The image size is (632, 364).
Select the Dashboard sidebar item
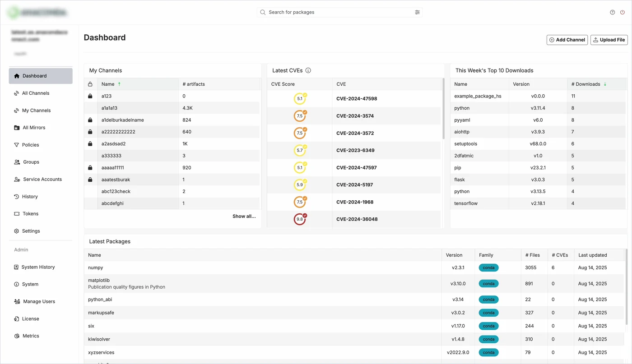click(41, 76)
